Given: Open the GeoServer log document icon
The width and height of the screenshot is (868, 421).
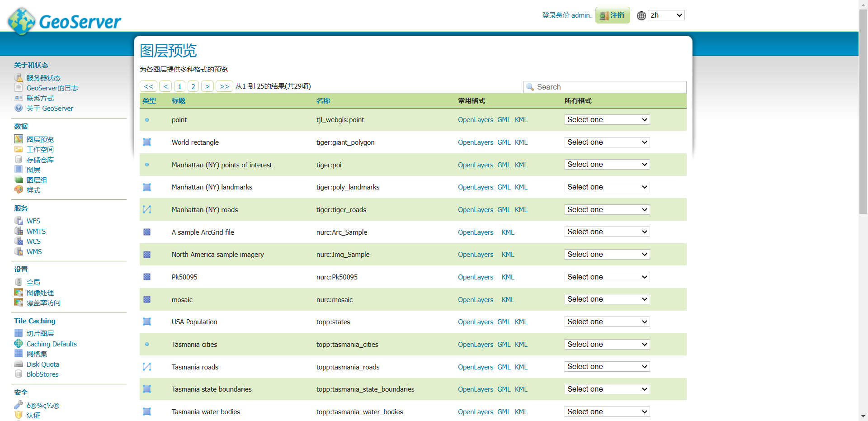Looking at the screenshot, I should [x=19, y=88].
